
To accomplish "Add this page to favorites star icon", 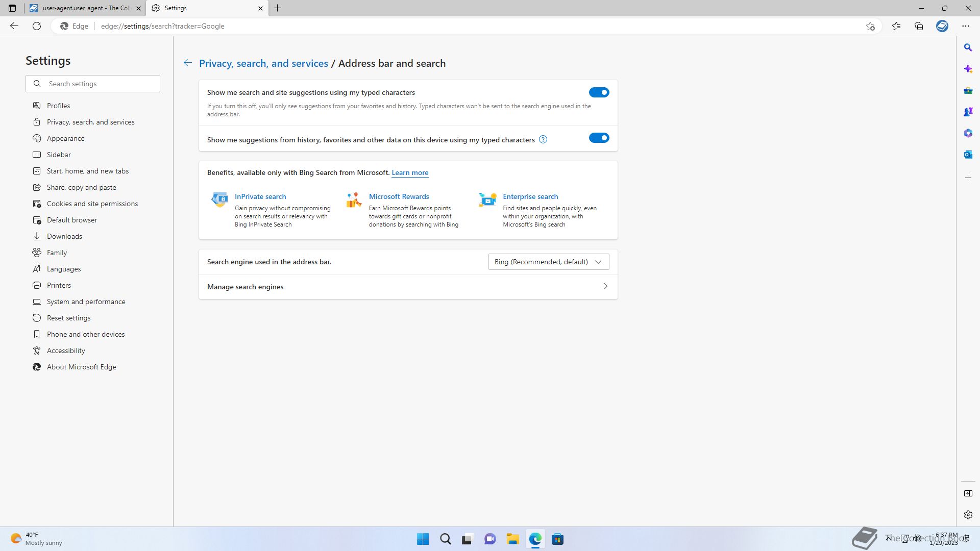I will click(870, 26).
